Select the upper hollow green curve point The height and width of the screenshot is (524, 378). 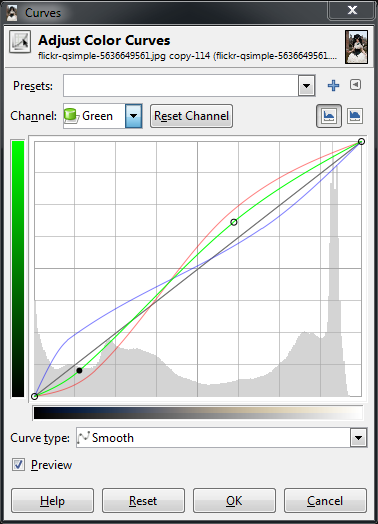(234, 222)
